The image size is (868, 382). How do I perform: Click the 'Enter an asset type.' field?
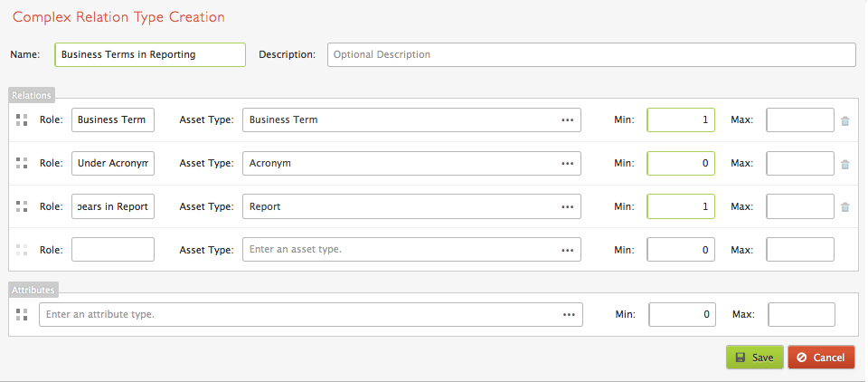click(412, 250)
